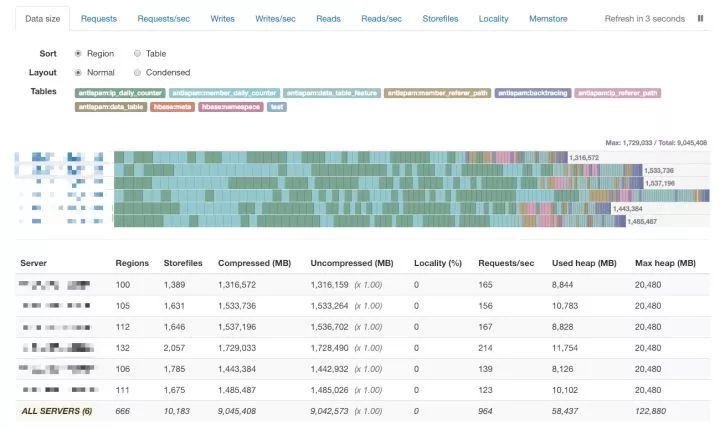Viewport: 720px width, 429px height.
Task: Choose the Condensed layout option
Action: click(x=138, y=72)
